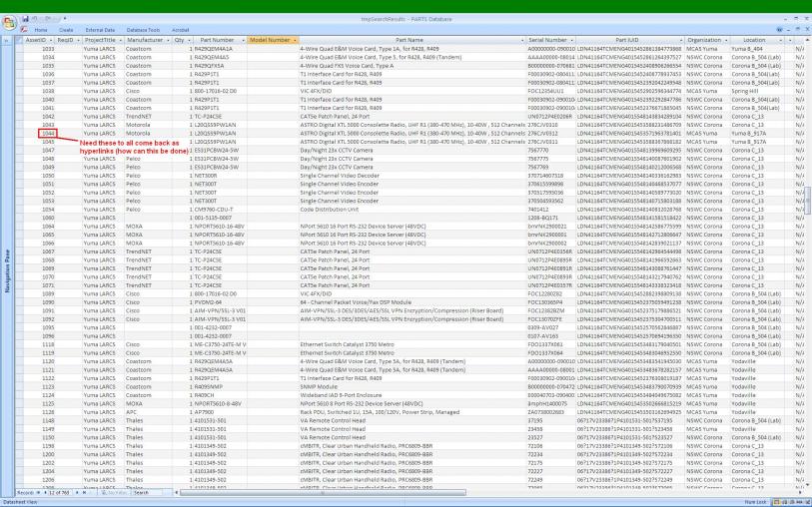
Task: Click the Adobe PDF icon beside Home tab
Action: point(24,30)
